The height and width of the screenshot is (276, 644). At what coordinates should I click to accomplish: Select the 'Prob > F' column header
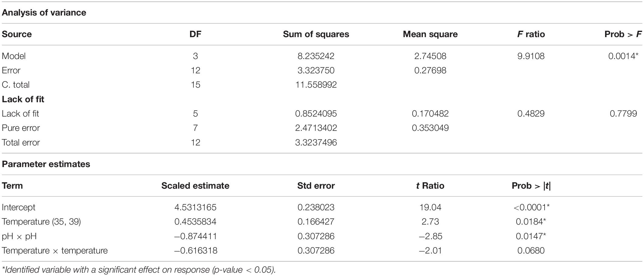pos(623,34)
